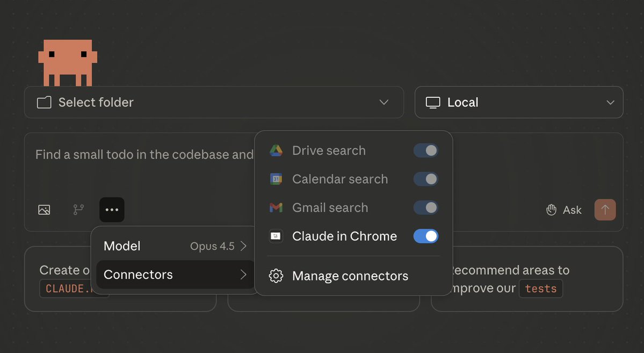Click the Google Calendar icon in connectors
Screen dimensions: 644x353
[276, 179]
